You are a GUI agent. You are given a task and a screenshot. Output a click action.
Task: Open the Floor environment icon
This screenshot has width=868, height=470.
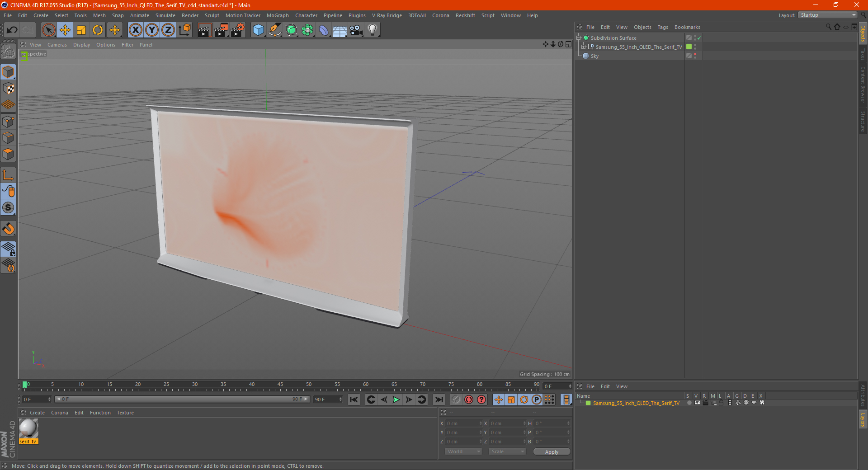(340, 30)
